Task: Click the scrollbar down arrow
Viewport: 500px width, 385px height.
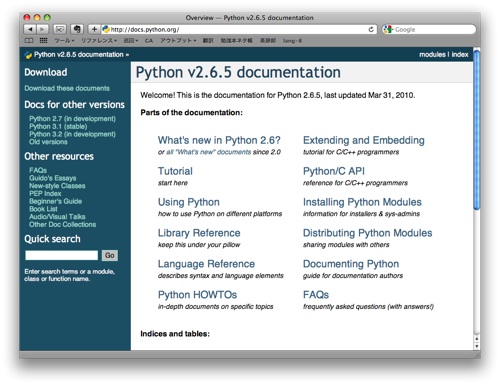Action: pos(477,346)
